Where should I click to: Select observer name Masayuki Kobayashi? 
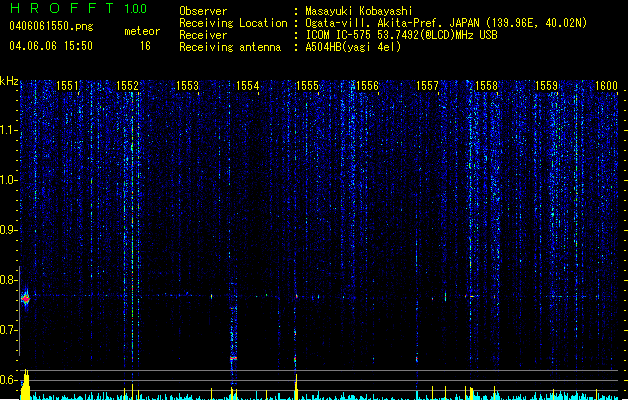359,11
